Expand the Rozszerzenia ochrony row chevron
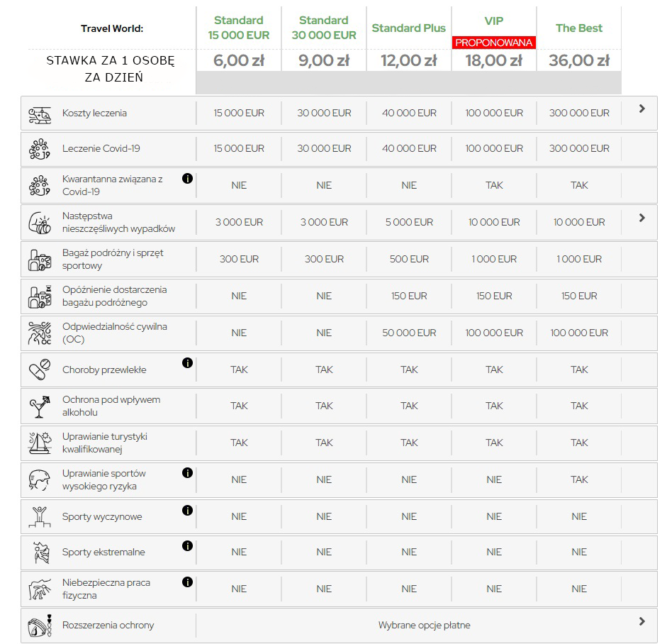This screenshot has width=667, height=644. [642, 621]
